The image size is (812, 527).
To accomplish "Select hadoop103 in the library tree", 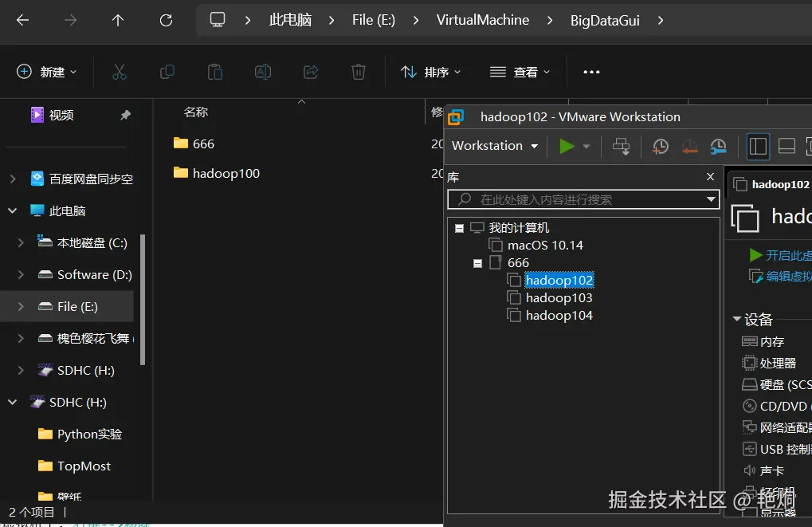I will (x=559, y=298).
